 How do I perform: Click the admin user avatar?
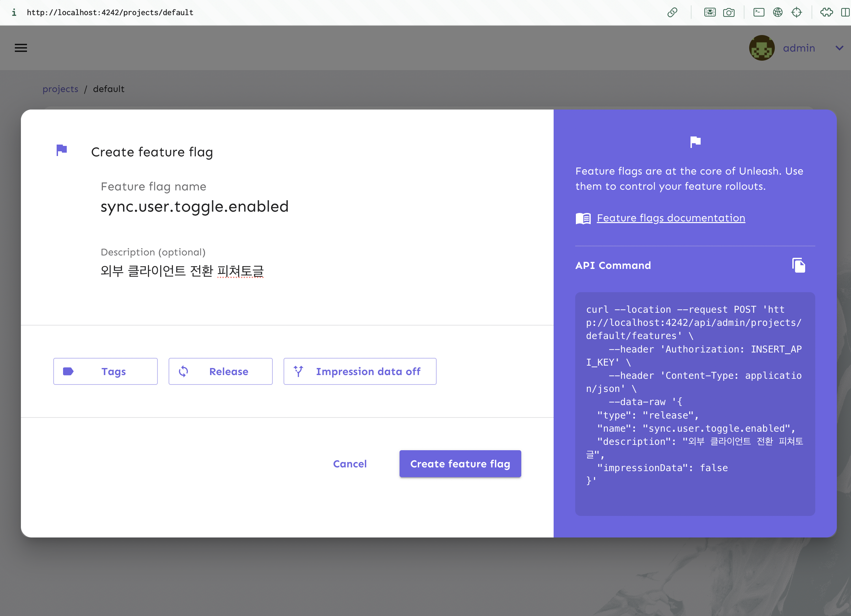pyautogui.click(x=761, y=48)
